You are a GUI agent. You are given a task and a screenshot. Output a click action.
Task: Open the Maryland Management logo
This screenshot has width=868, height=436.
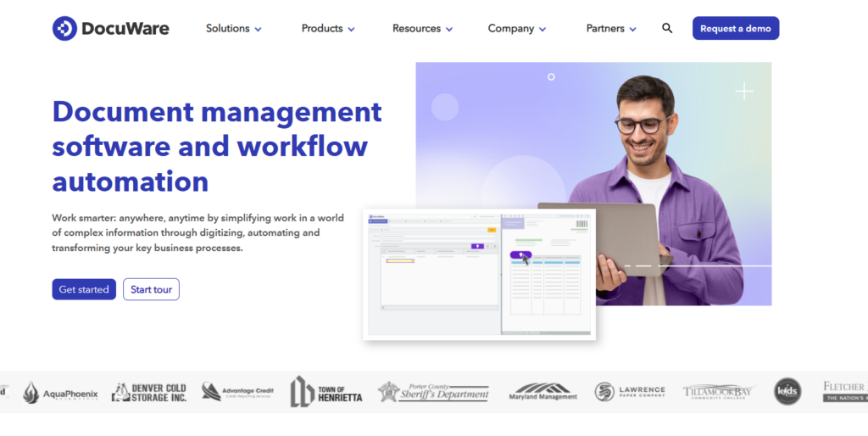[x=542, y=392]
